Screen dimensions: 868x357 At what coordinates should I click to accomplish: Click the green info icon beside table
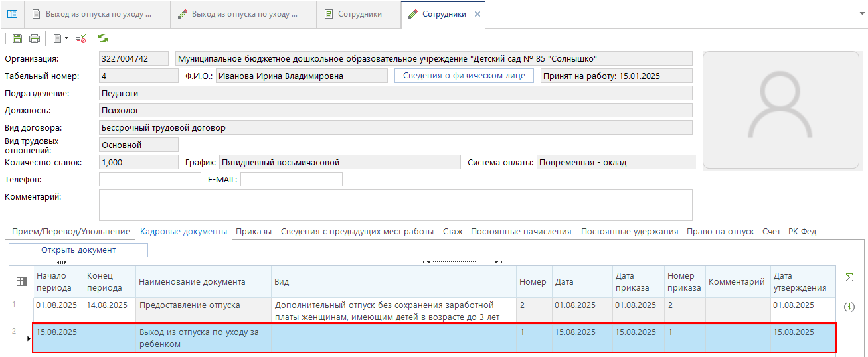point(849,307)
